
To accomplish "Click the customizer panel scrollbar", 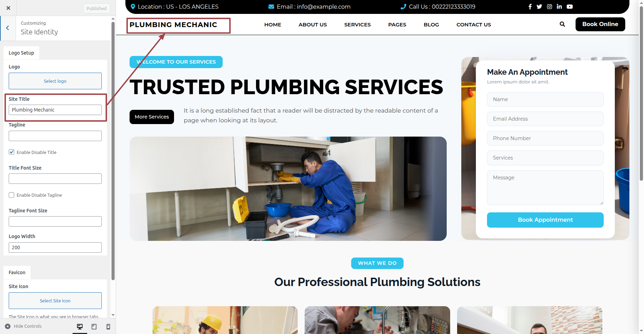I will (x=113, y=151).
